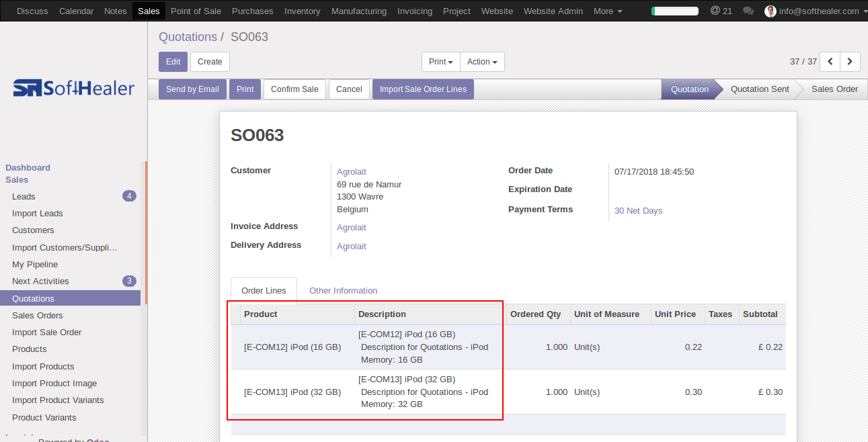Open the Invoicing menu

tap(415, 11)
